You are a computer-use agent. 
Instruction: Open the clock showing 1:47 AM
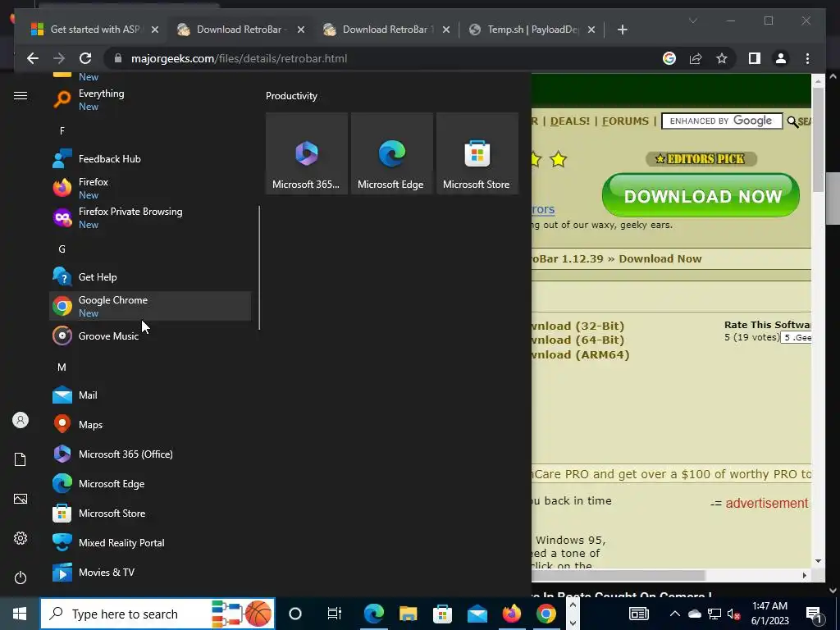click(769, 614)
